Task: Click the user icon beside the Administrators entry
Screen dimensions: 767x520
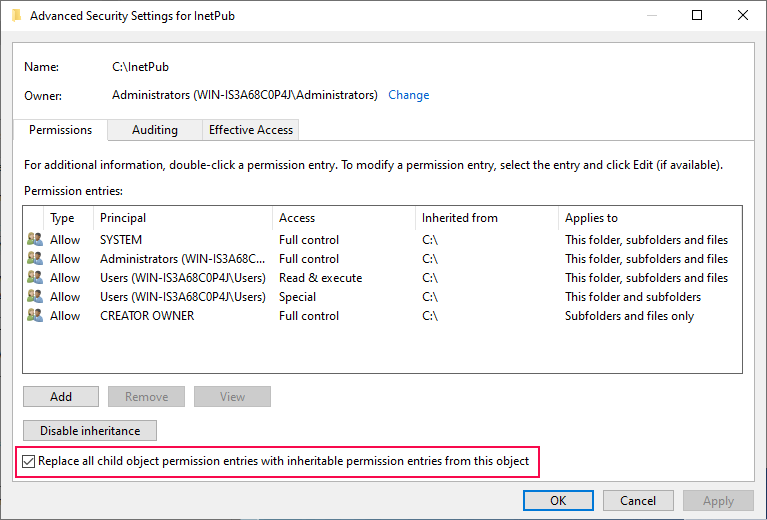Action: pyautogui.click(x=35, y=259)
